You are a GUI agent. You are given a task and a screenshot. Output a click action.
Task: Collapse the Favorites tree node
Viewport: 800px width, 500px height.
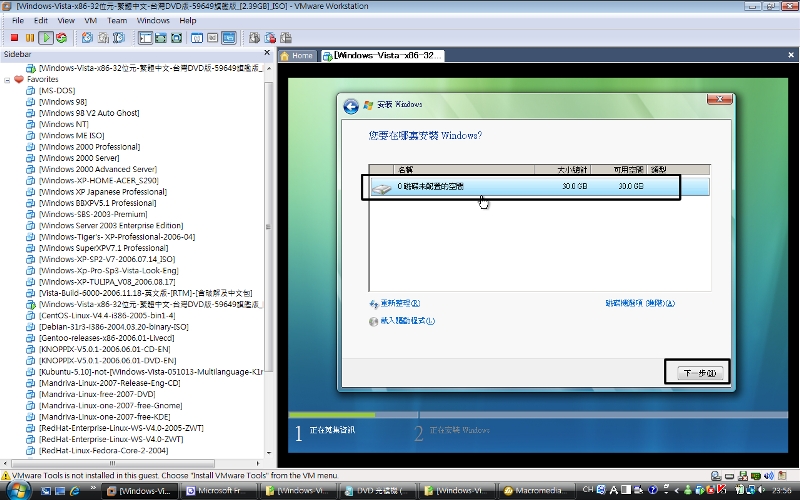(7, 80)
